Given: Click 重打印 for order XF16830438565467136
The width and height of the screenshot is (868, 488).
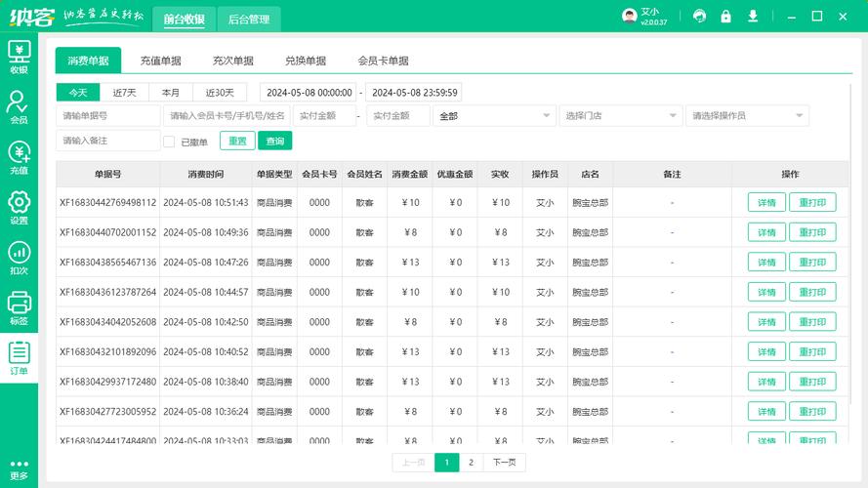Looking at the screenshot, I should [x=812, y=263].
